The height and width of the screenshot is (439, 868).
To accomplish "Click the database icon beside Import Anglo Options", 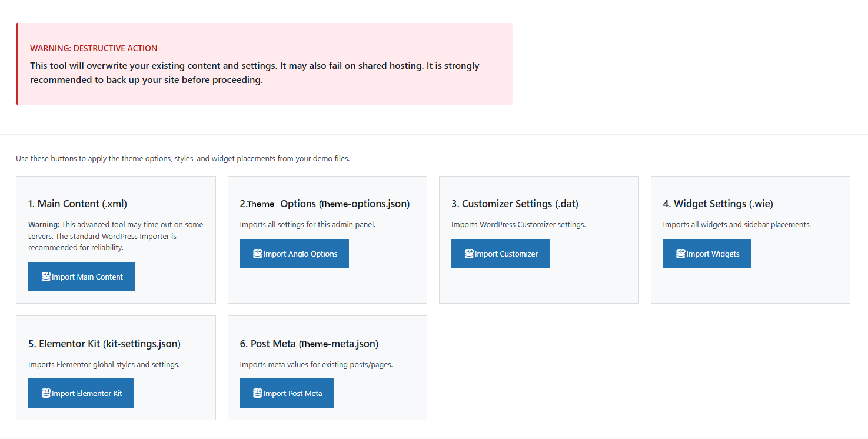I will [258, 254].
